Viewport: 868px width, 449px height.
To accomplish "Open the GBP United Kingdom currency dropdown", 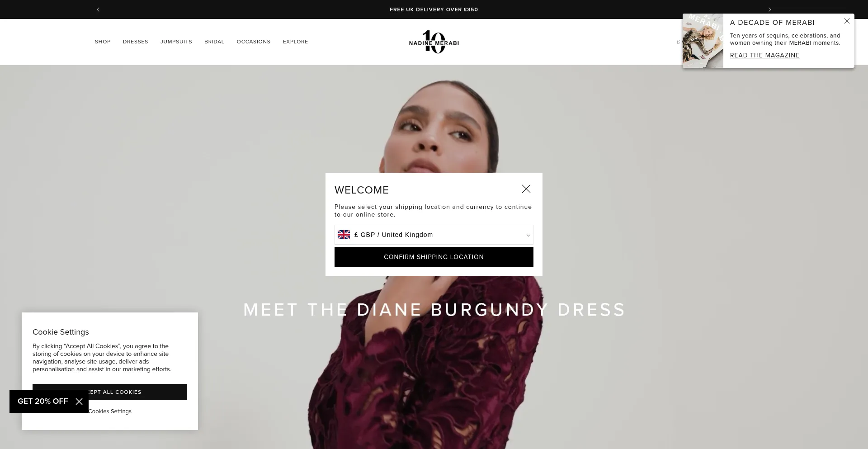I will click(x=434, y=235).
